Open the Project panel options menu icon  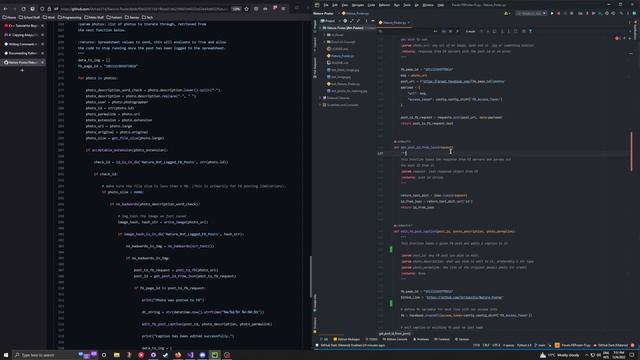tap(366, 21)
